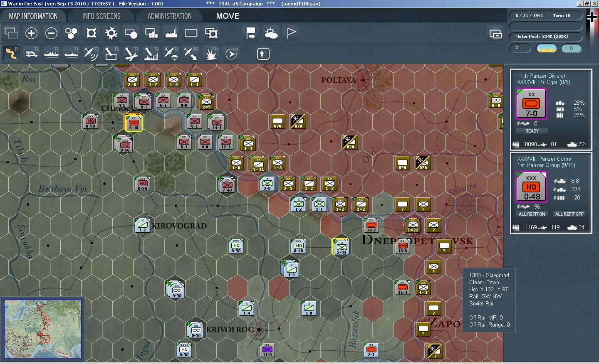The width and height of the screenshot is (599, 364).
Task: Select the 14-2 panzer counter near Dnepropetrovsk
Action: 371,226
